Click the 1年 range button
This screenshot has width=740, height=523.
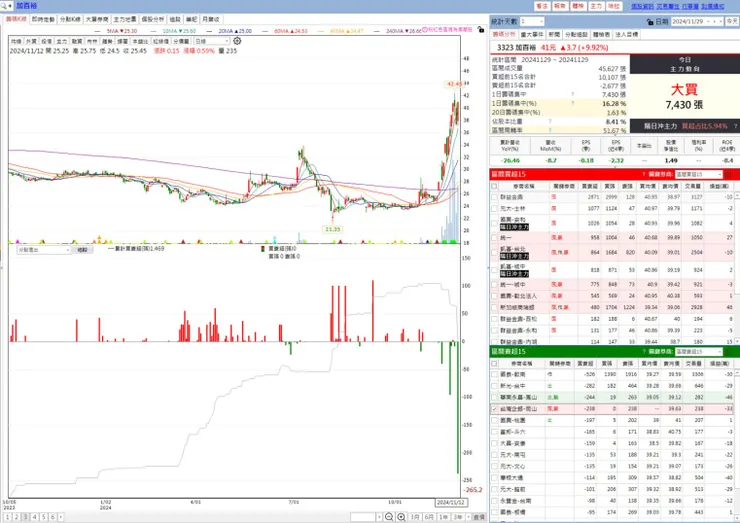click(x=443, y=517)
